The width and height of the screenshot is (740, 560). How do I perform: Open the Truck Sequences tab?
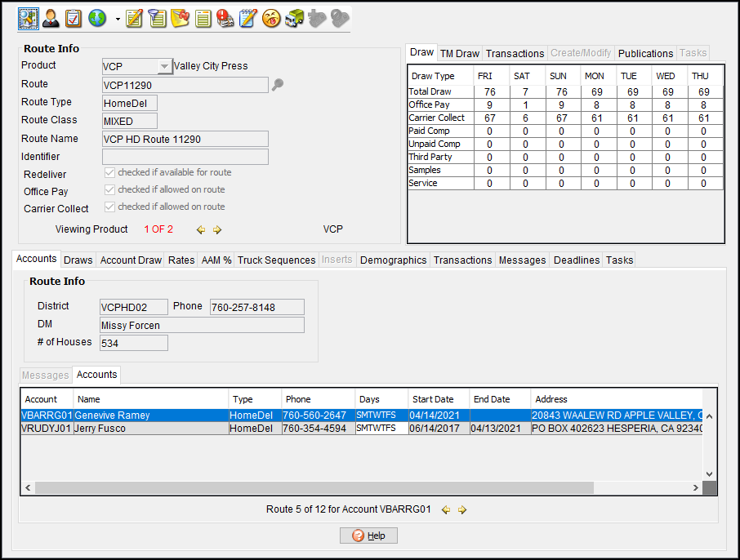tap(276, 260)
